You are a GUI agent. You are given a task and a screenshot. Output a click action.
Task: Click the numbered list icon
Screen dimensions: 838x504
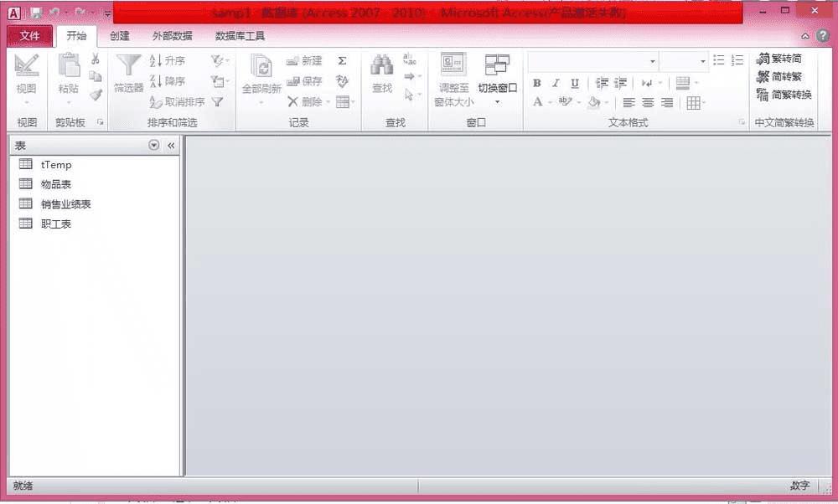coord(737,59)
